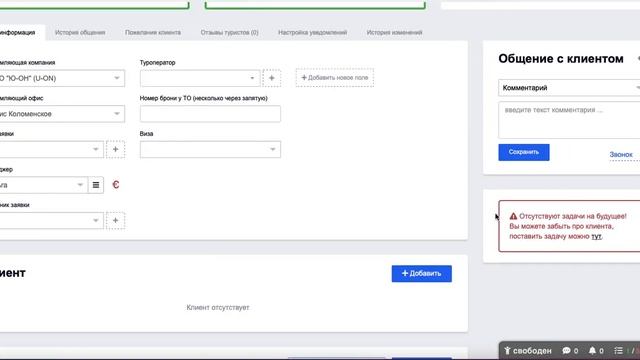The image size is (640, 360).
Task: Click the свободен status indicator
Action: pos(528,351)
